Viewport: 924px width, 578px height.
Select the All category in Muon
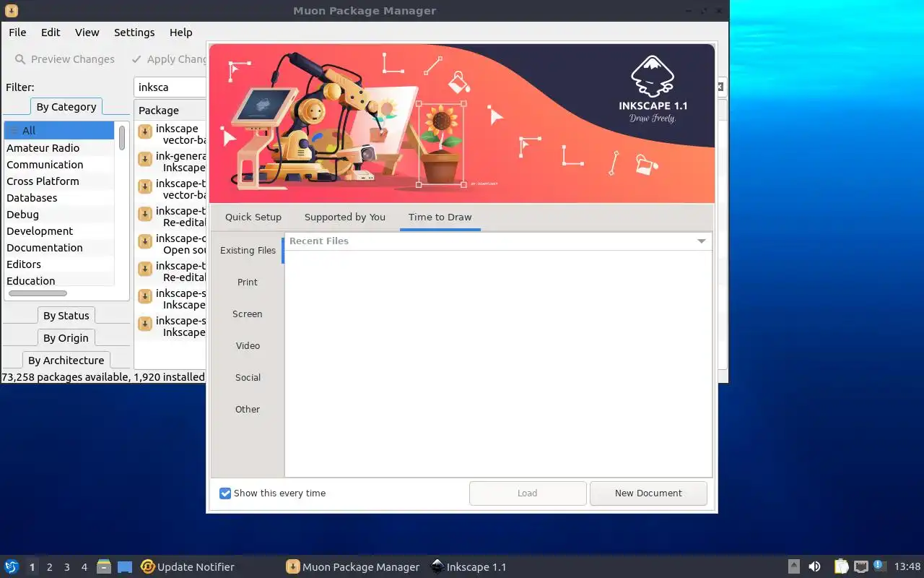click(x=58, y=131)
